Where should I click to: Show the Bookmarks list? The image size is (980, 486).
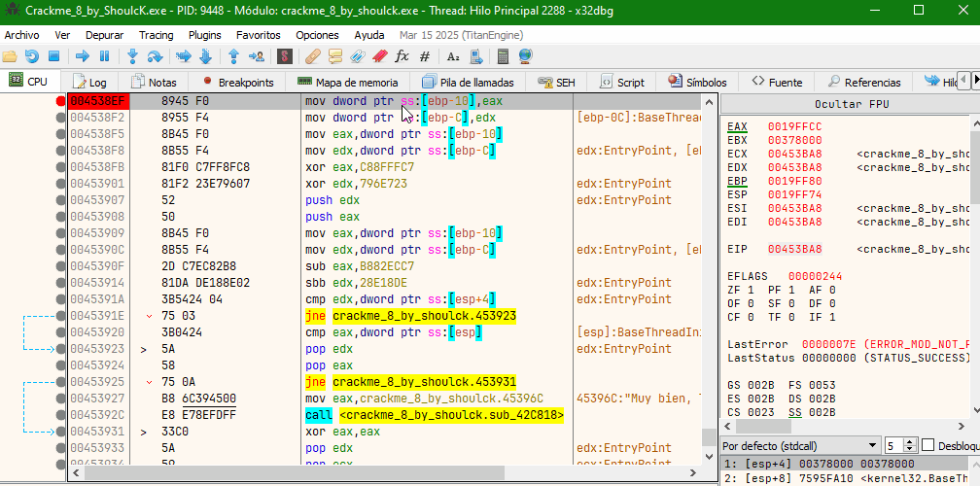(x=380, y=56)
